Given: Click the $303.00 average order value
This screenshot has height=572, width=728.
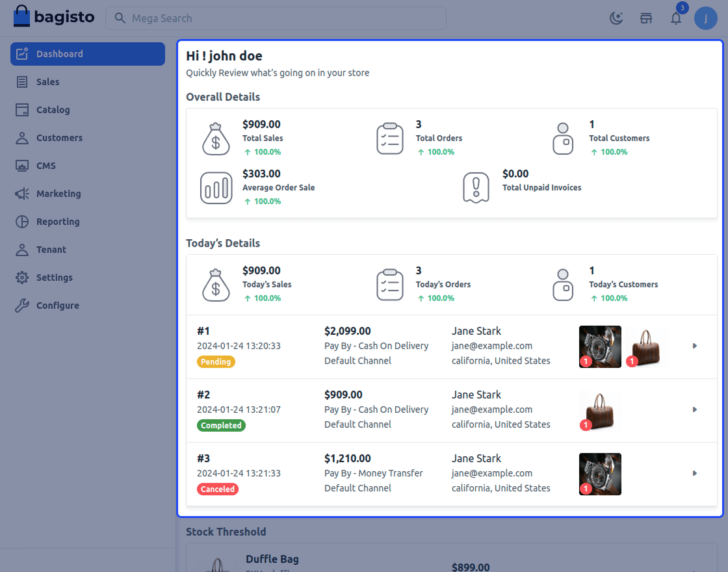Looking at the screenshot, I should pyautogui.click(x=261, y=174).
